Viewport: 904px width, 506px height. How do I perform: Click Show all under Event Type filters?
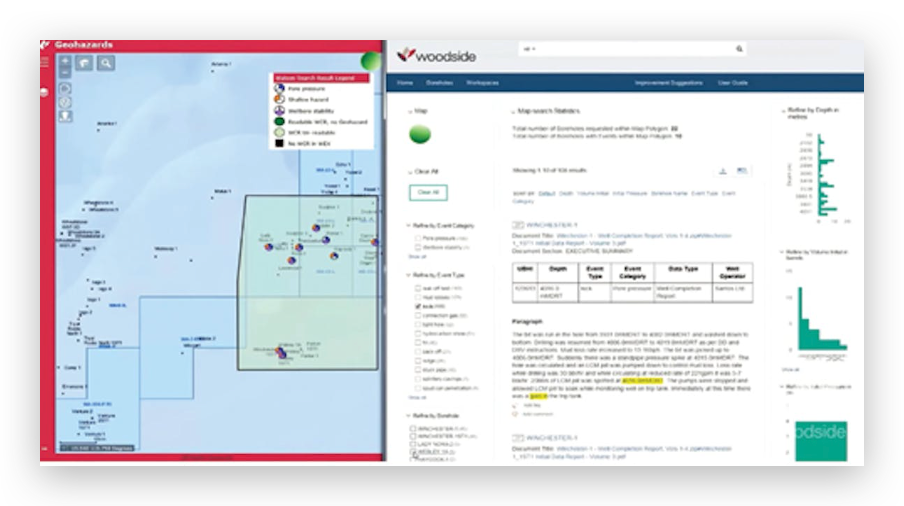[x=417, y=397]
